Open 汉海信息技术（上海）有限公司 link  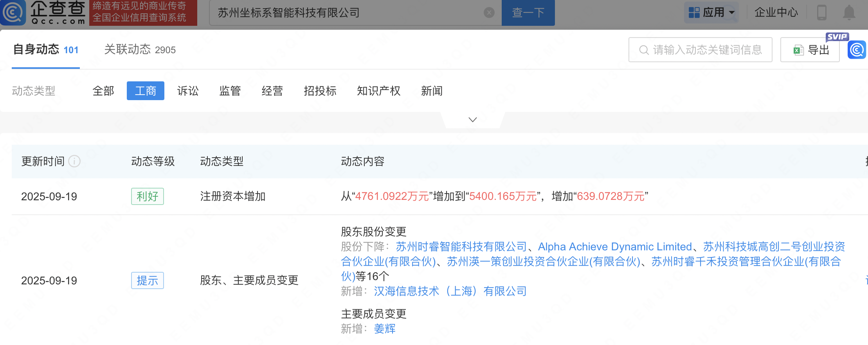tap(450, 291)
